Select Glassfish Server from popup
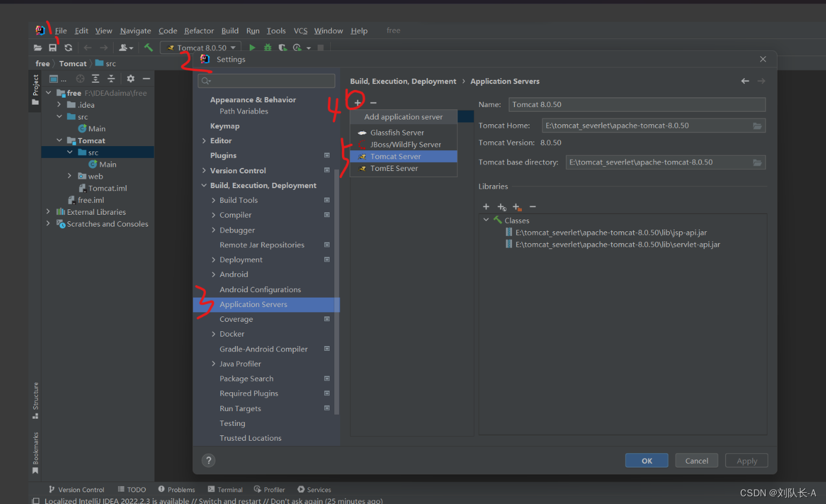 pyautogui.click(x=404, y=133)
